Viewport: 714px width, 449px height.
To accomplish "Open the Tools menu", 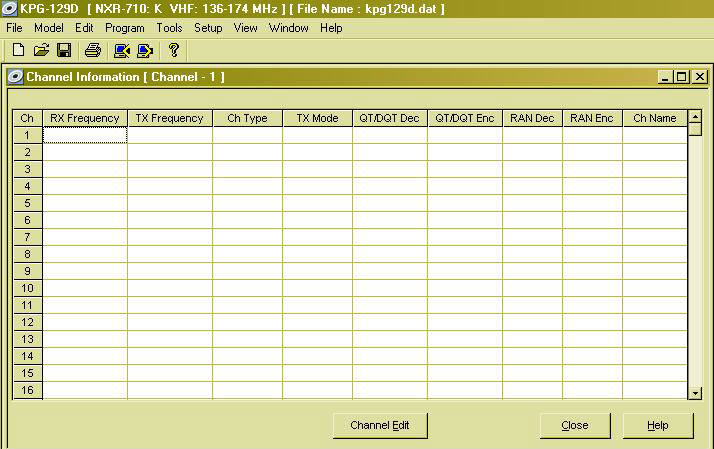I will coord(169,28).
